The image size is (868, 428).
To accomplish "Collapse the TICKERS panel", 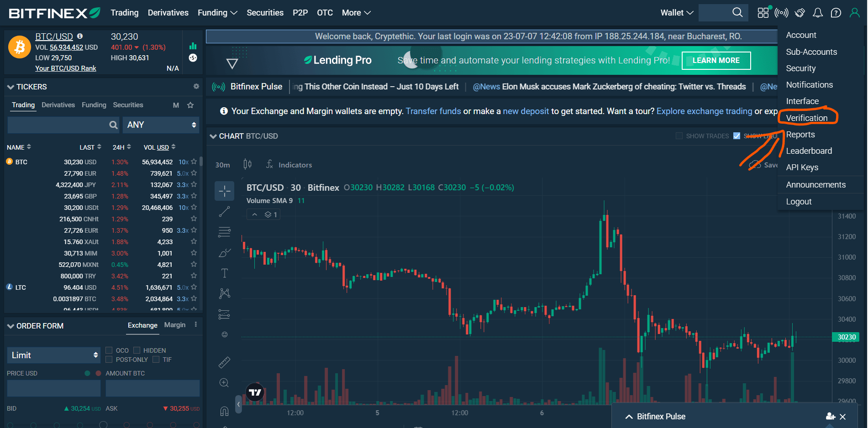I will coord(11,87).
